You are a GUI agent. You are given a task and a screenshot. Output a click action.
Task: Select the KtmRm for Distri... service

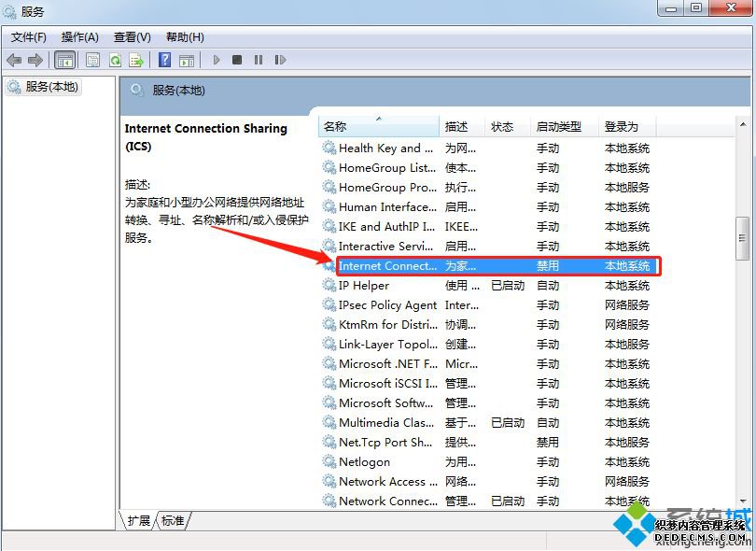(487, 325)
